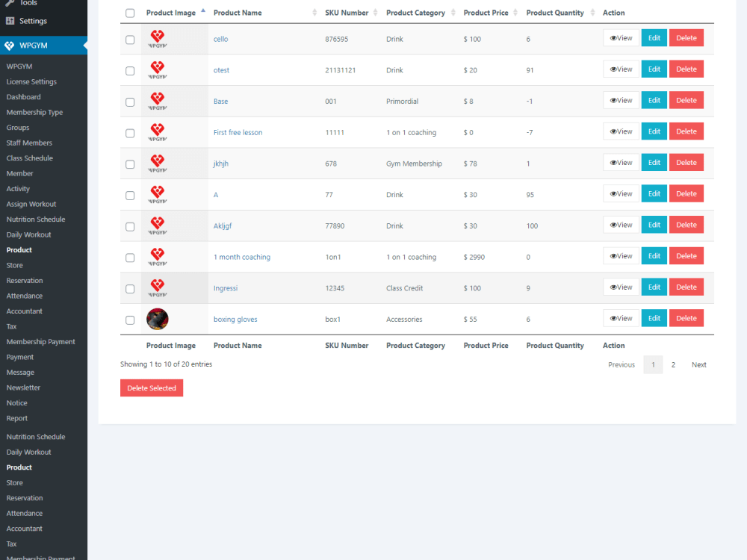Select the Akljgf row checkbox
This screenshot has height=560, width=747.
(x=130, y=227)
